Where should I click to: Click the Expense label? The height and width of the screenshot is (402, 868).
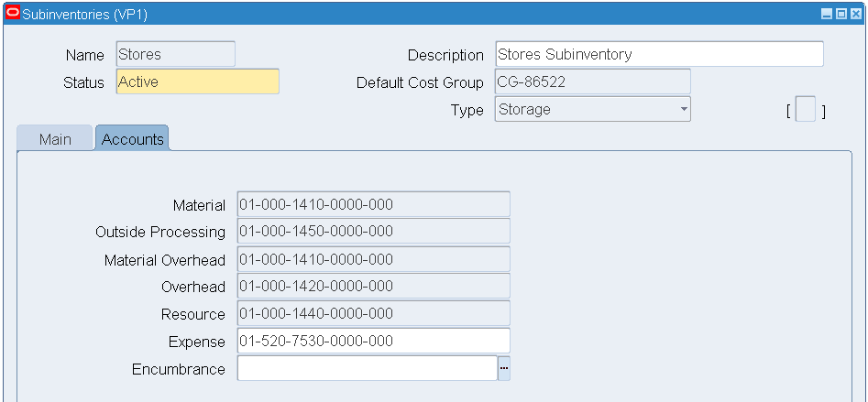point(197,342)
